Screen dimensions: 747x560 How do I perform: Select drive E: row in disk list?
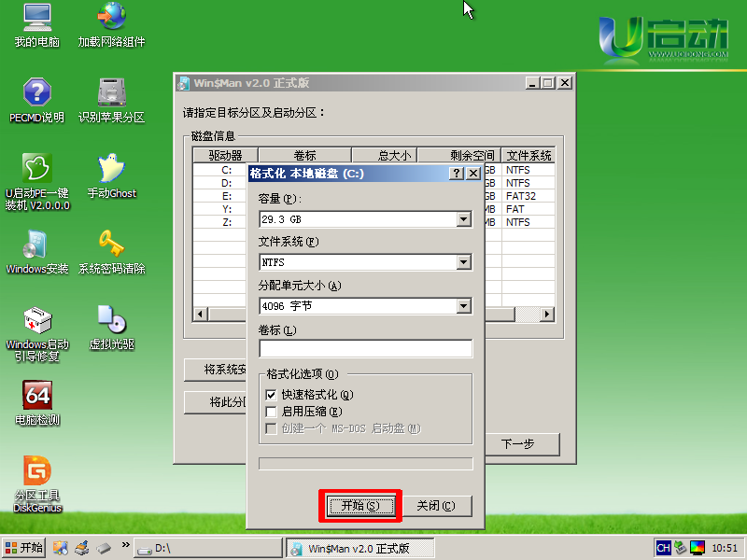[x=374, y=196]
